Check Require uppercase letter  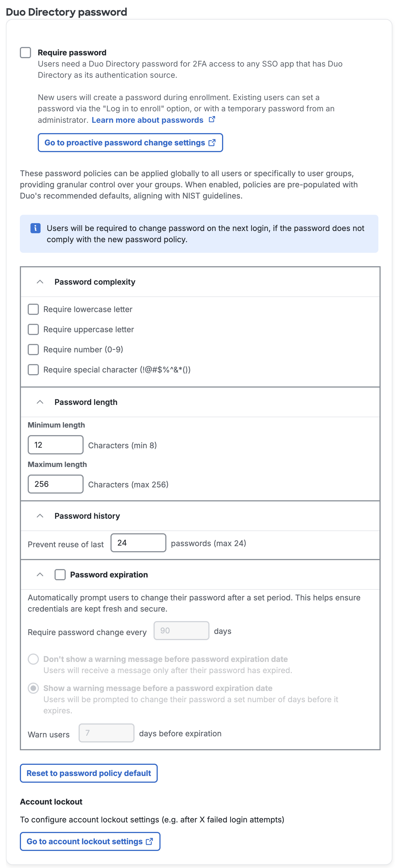coord(33,329)
